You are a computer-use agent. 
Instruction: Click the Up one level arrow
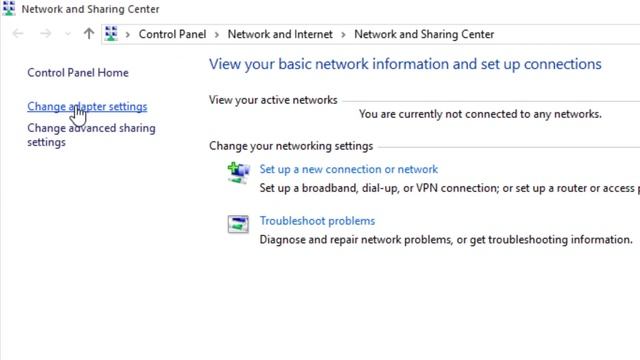pos(89,34)
